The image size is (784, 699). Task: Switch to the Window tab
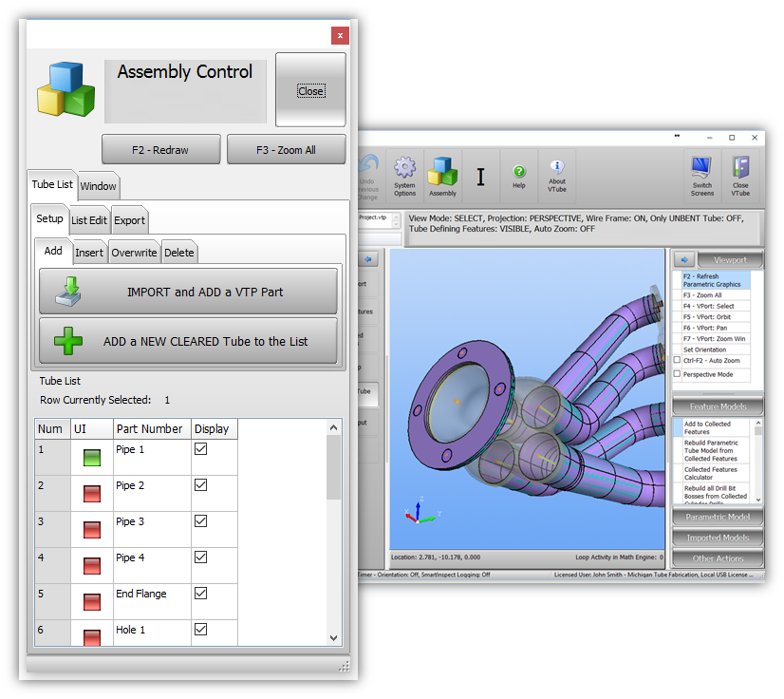(x=98, y=185)
